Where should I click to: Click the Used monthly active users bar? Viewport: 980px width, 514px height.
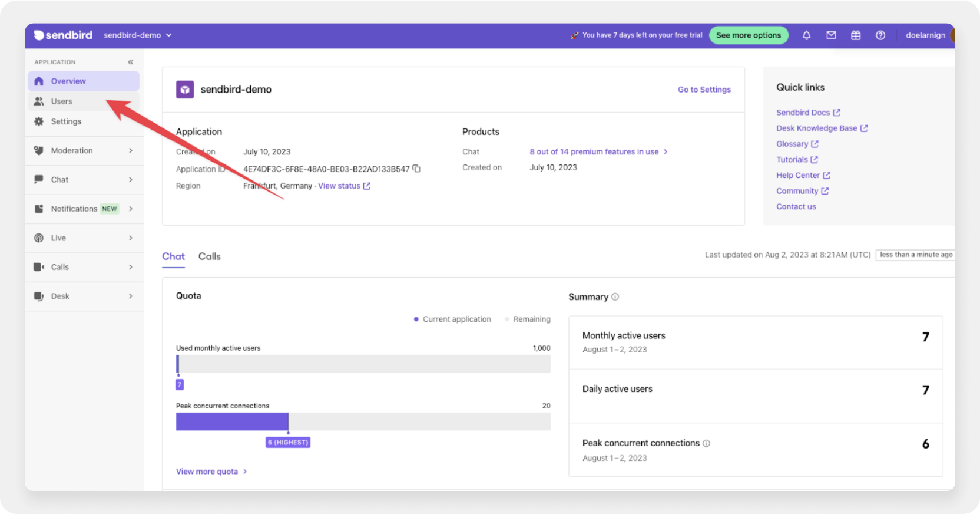(363, 364)
